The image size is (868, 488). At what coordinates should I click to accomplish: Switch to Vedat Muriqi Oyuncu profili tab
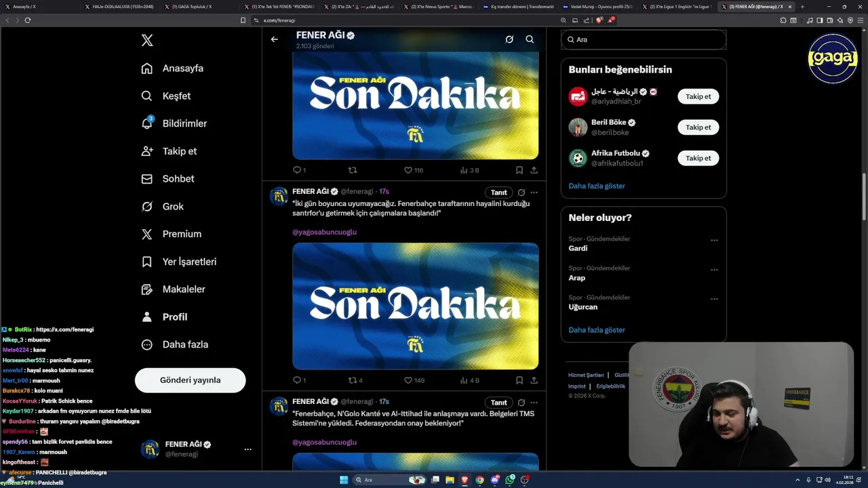coord(599,7)
